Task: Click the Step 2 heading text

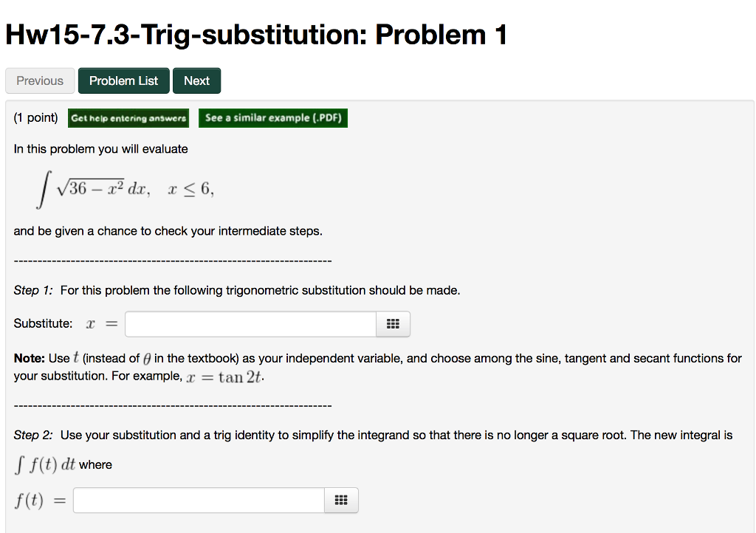Action: (x=33, y=435)
